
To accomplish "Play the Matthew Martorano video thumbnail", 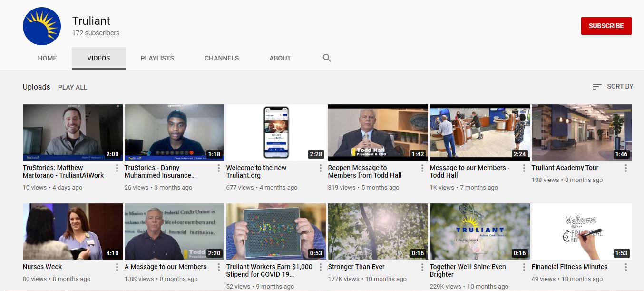I will (x=73, y=132).
